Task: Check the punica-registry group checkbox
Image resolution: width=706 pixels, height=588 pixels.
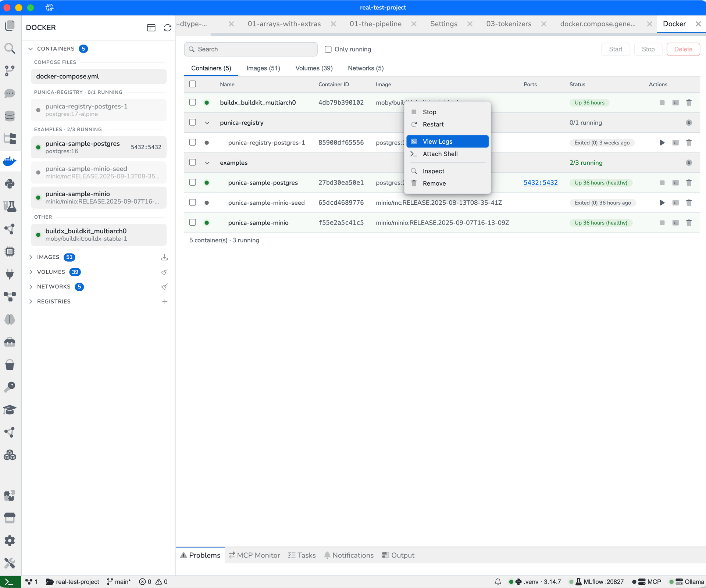Action: 192,122
